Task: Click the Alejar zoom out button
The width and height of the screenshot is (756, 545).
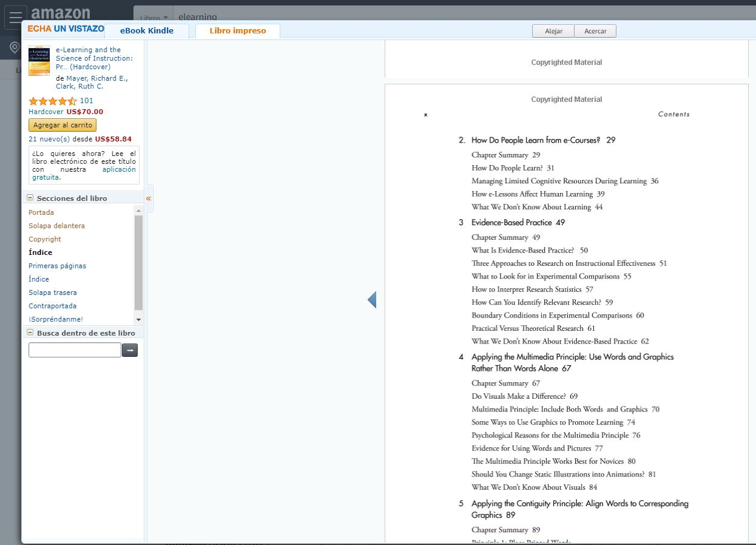Action: click(553, 31)
